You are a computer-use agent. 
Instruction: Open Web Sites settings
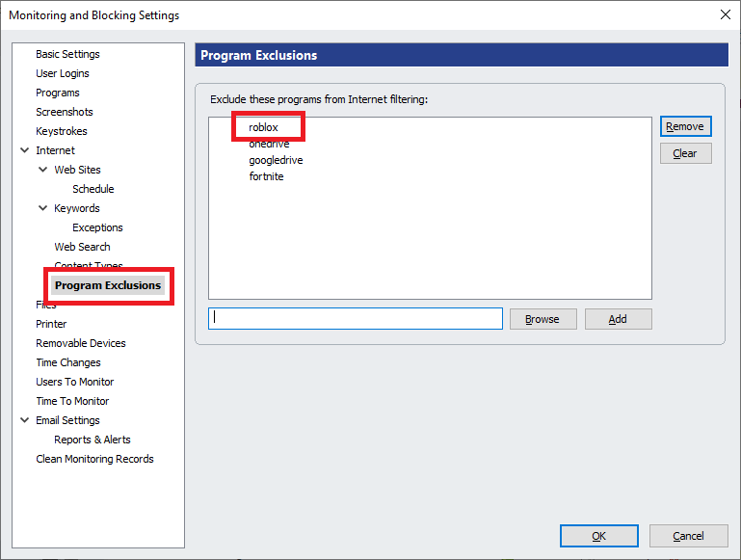click(x=77, y=170)
